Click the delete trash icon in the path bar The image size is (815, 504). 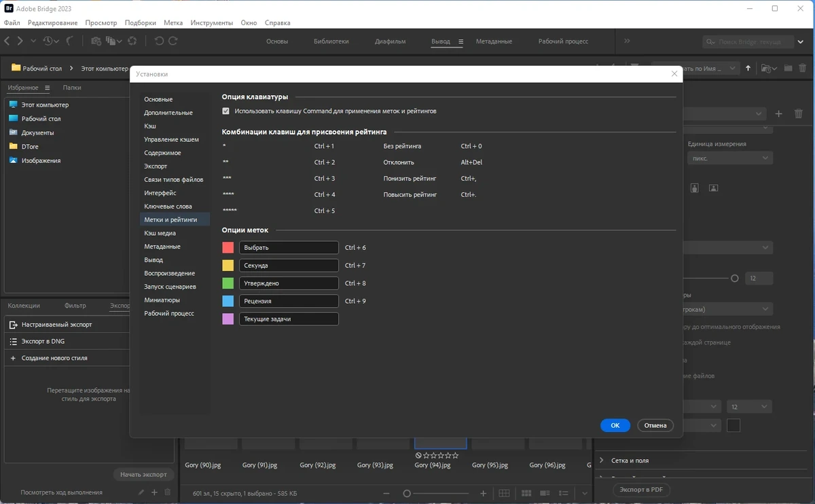pos(803,68)
